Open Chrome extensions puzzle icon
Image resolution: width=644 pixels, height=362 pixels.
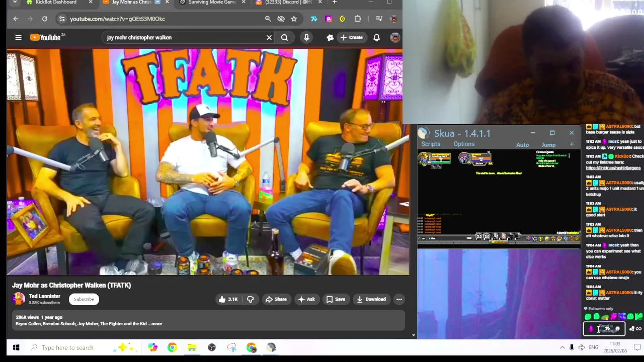(x=358, y=19)
